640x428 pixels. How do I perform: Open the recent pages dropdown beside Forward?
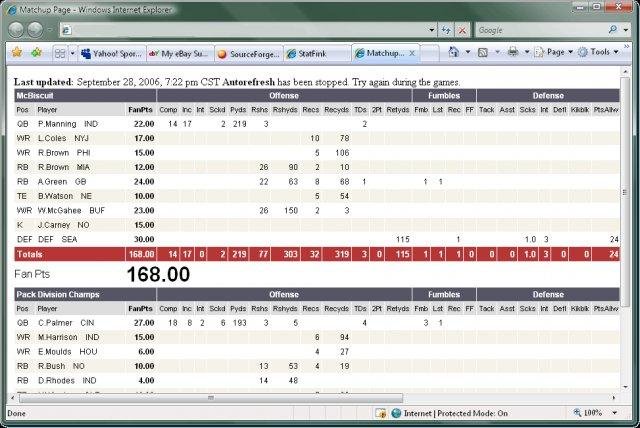point(50,30)
